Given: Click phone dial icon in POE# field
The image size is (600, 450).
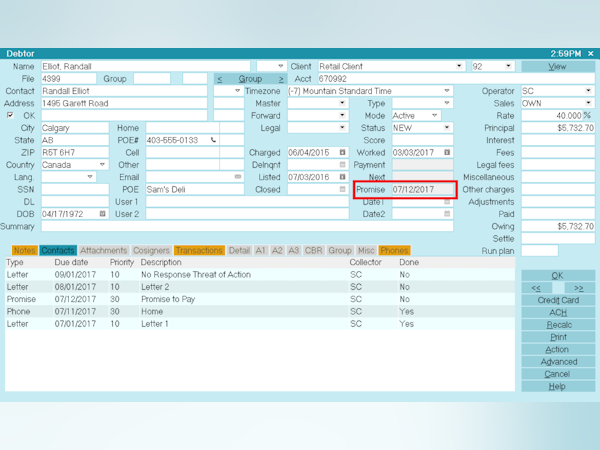Looking at the screenshot, I should (x=214, y=140).
